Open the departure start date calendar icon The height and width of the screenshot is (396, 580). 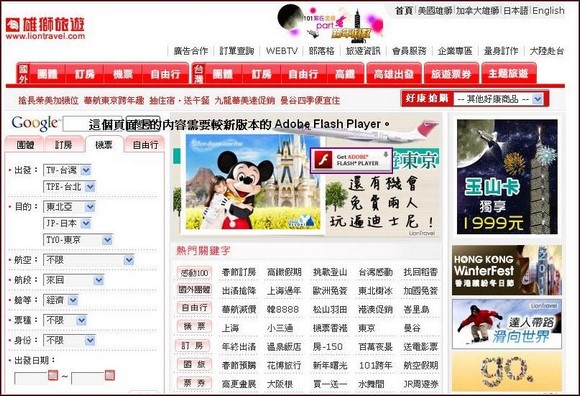53,375
